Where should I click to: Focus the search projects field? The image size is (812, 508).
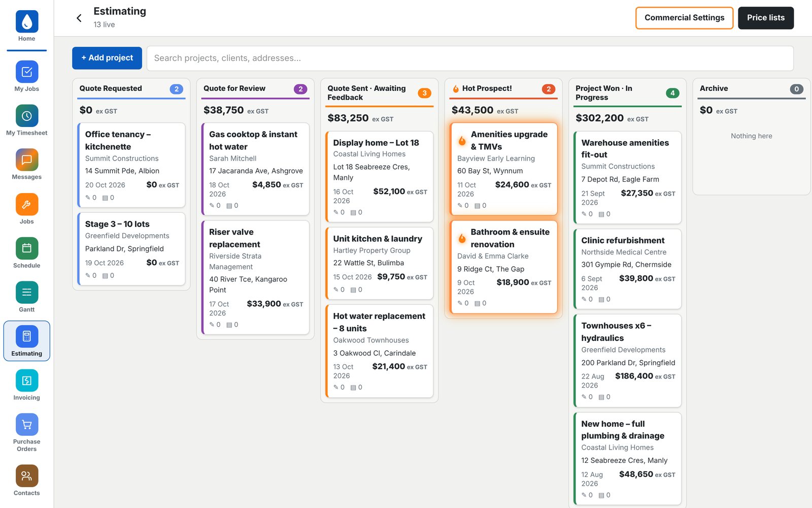[x=470, y=58]
